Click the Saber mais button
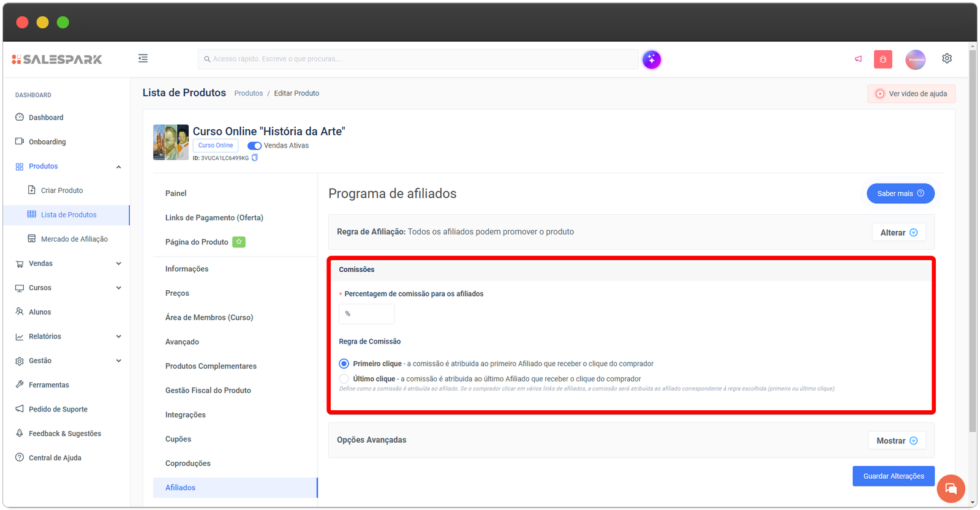This screenshot has height=510, width=980. click(900, 193)
